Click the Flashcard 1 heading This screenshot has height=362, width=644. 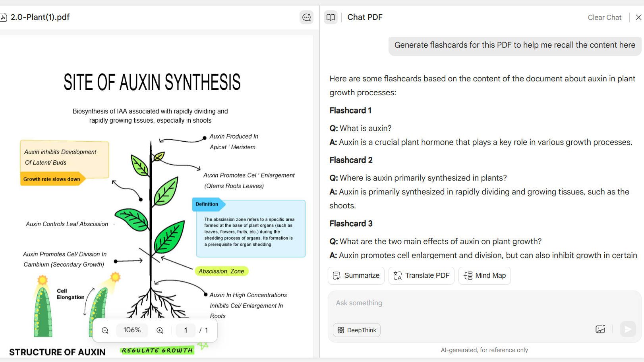pyautogui.click(x=350, y=110)
